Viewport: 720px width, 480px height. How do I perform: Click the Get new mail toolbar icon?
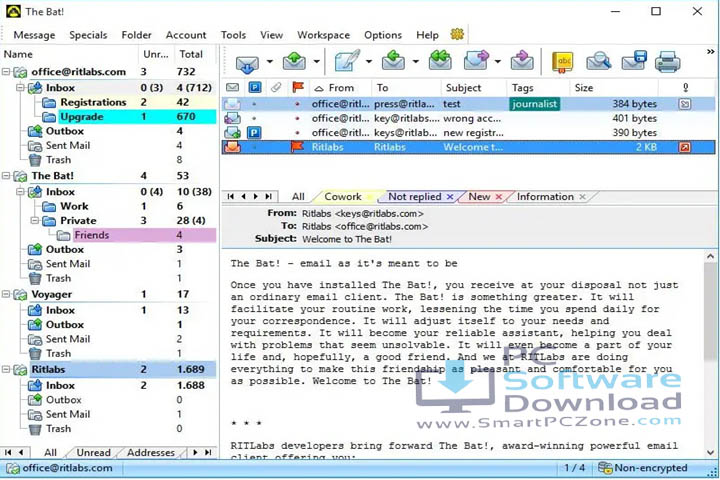pos(247,62)
